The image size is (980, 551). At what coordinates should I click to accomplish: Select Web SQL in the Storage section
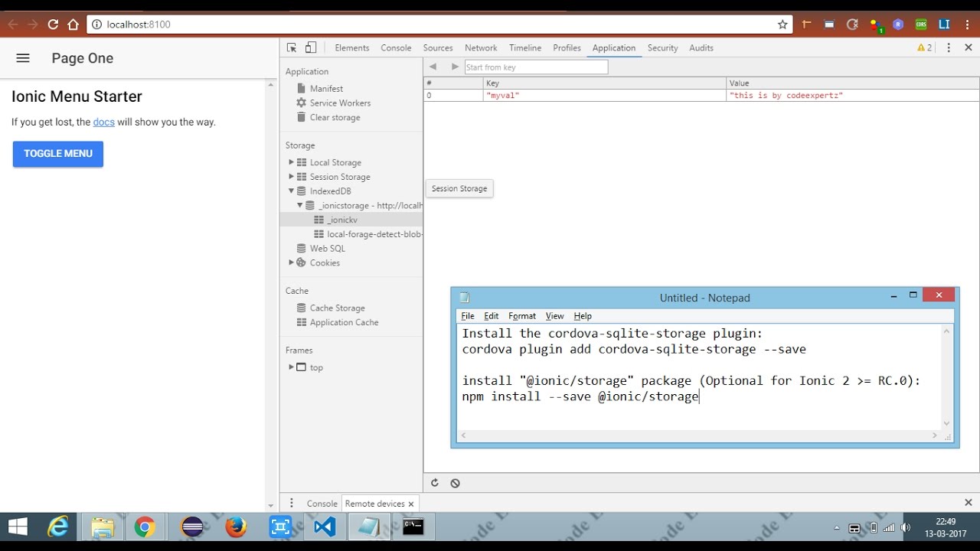[327, 249]
